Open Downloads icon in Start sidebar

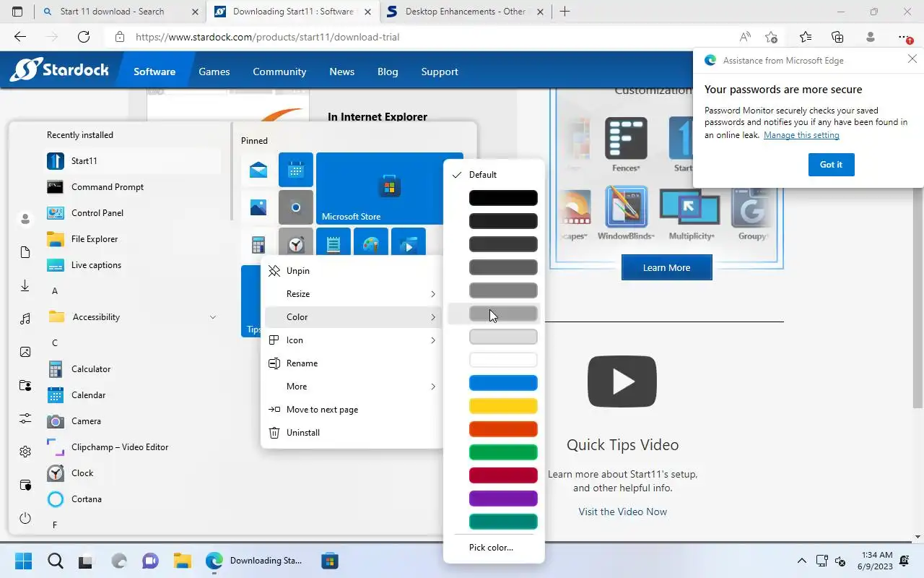point(25,285)
